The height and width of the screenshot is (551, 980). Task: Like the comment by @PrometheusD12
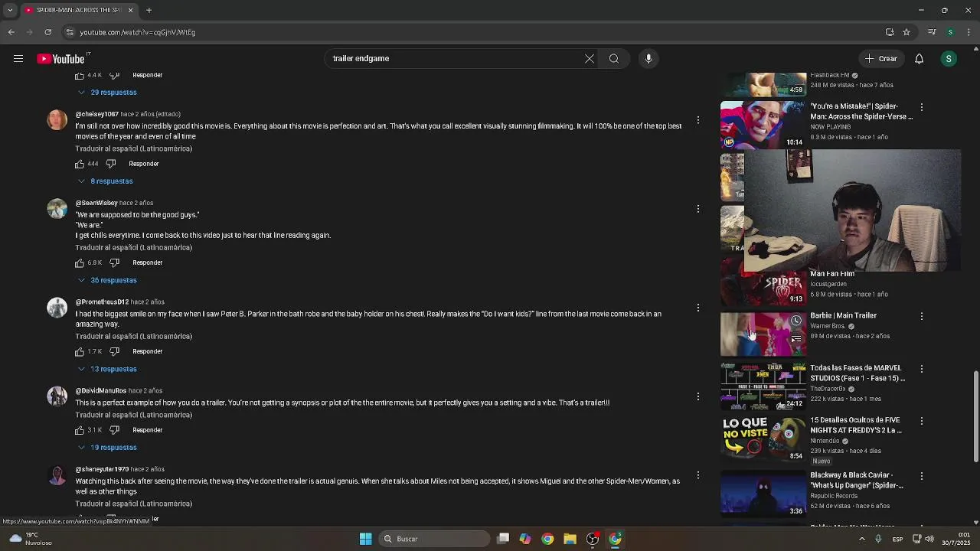(x=80, y=351)
